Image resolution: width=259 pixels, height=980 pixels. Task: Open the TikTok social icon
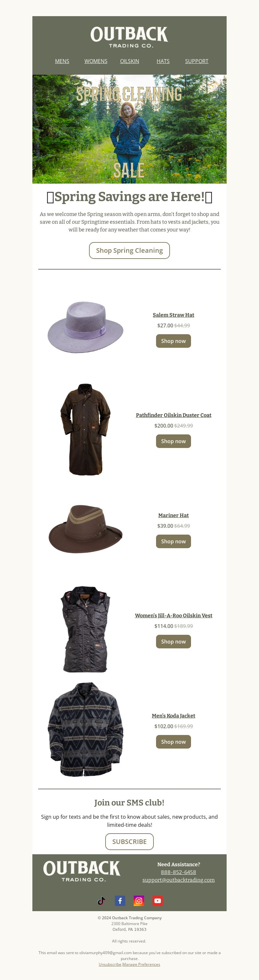tap(101, 900)
